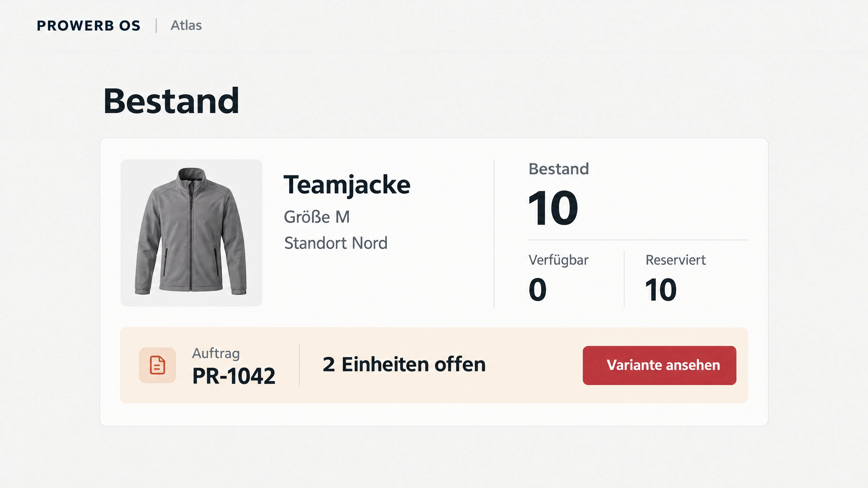The image size is (868, 488).
Task: Click the Auftrag label
Action: click(x=216, y=354)
